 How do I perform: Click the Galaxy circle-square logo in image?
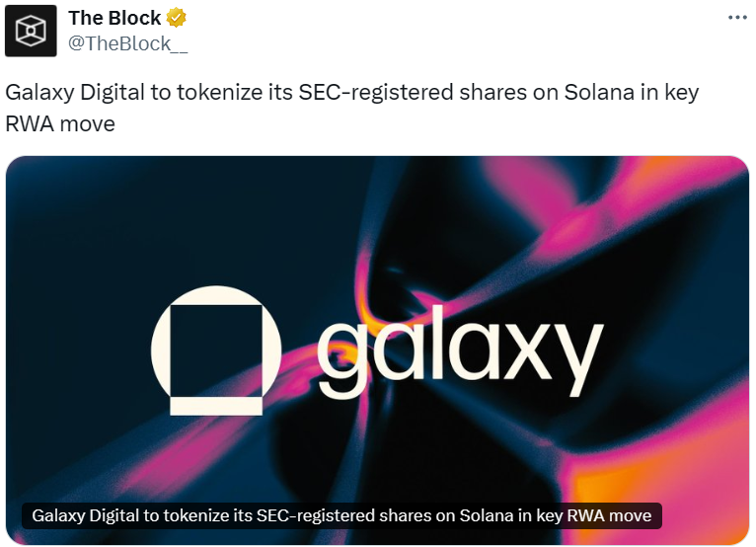click(216, 352)
